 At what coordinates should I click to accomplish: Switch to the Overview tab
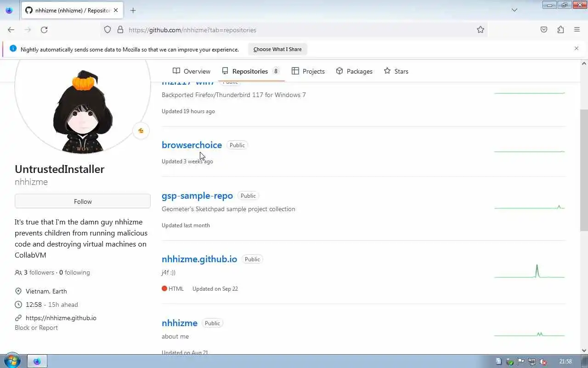tap(192, 71)
